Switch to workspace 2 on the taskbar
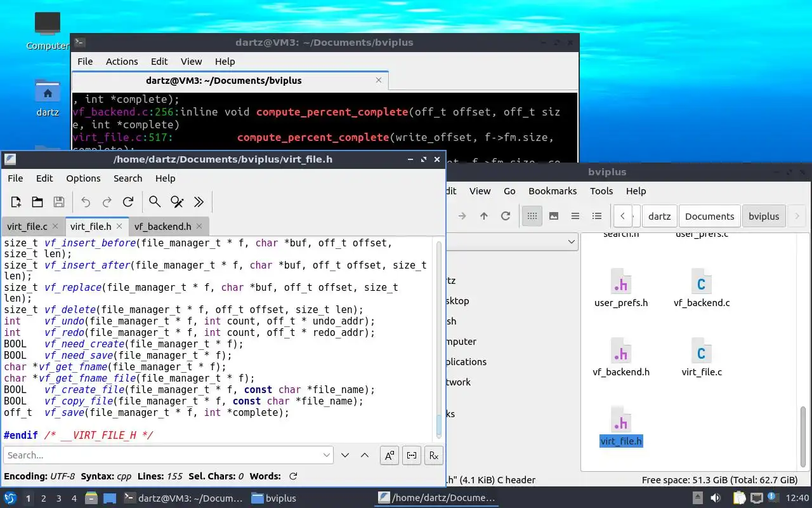The height and width of the screenshot is (508, 812). (44, 498)
